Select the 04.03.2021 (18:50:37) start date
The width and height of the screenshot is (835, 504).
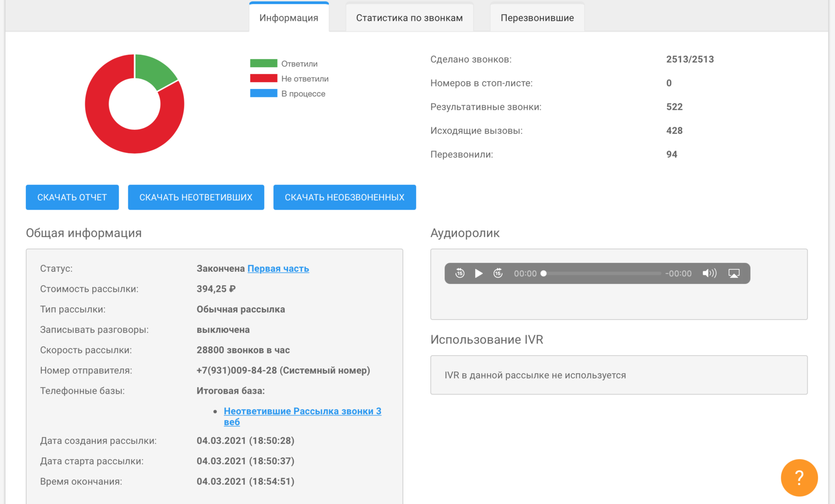tap(246, 461)
